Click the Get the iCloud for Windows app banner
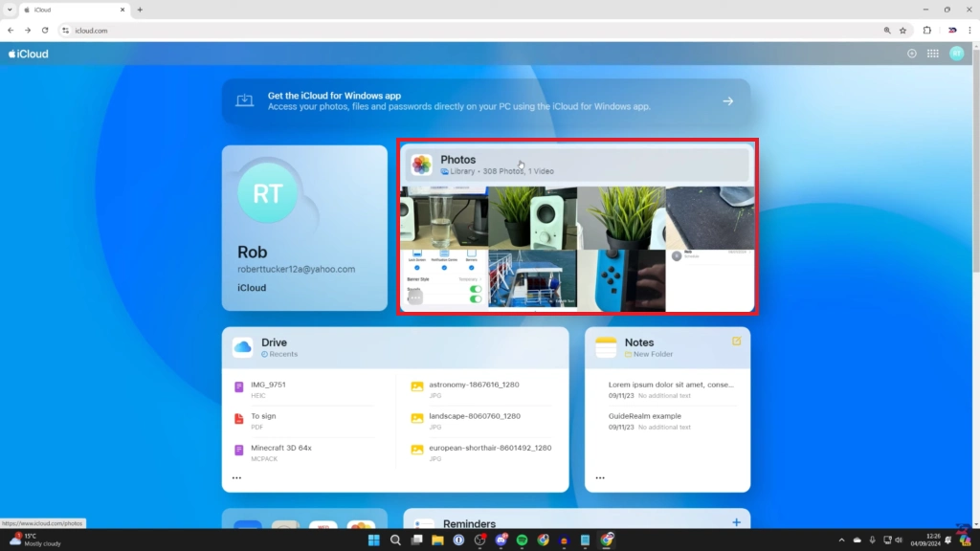Screen dimensions: 980x551 pos(485,101)
